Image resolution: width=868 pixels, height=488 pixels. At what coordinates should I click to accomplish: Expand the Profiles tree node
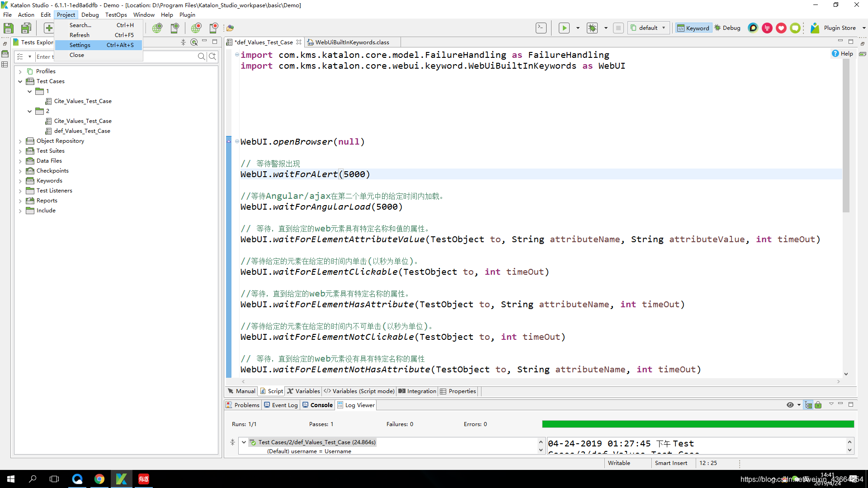pos(20,71)
